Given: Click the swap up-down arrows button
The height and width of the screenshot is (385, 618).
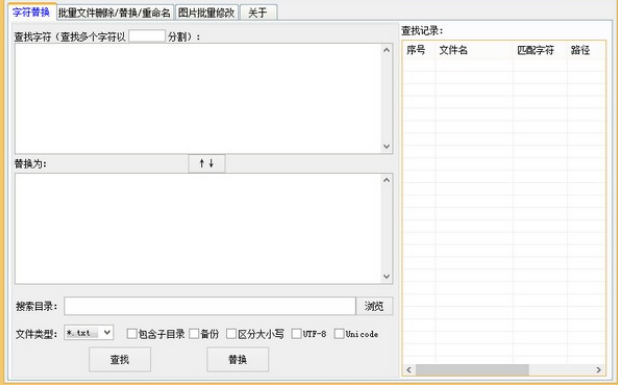Looking at the screenshot, I should pos(207,164).
